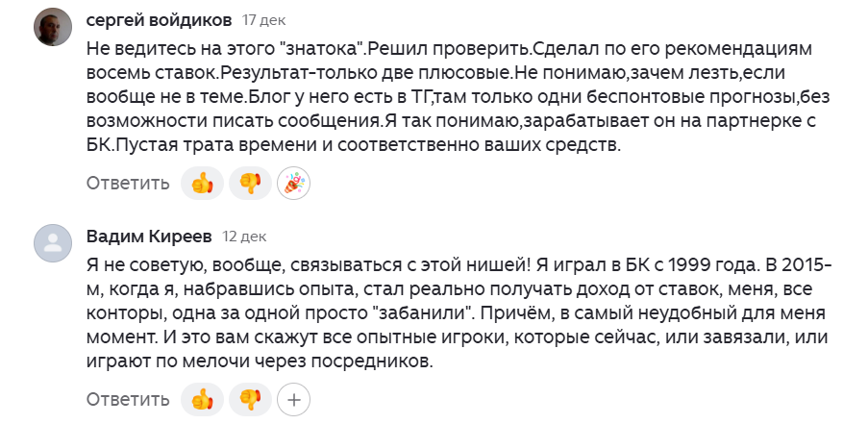
Task: Click Вадим Киреев's default avatar icon
Action: [x=53, y=244]
